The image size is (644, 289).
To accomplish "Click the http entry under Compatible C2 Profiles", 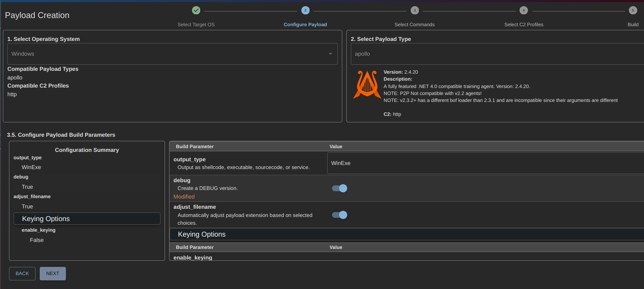I will coord(12,94).
